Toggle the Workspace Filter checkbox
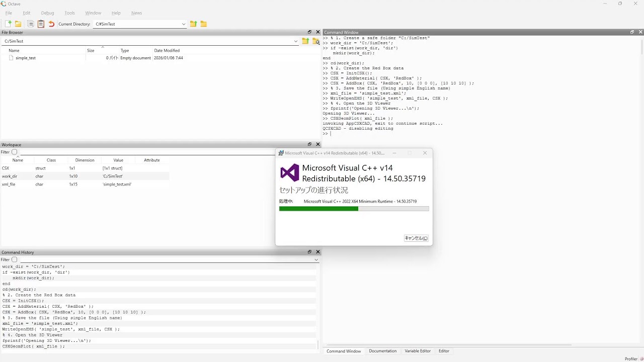The image size is (644, 362). (x=14, y=152)
